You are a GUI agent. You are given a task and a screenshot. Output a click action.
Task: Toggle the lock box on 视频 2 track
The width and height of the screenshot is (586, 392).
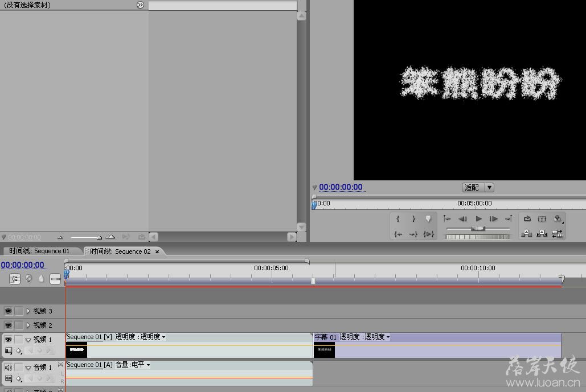[x=19, y=325]
